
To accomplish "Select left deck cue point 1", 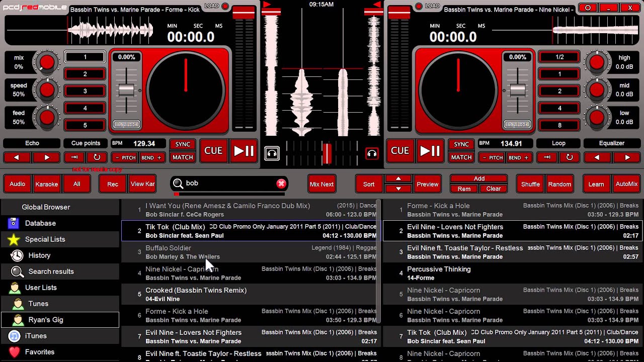I will (85, 57).
